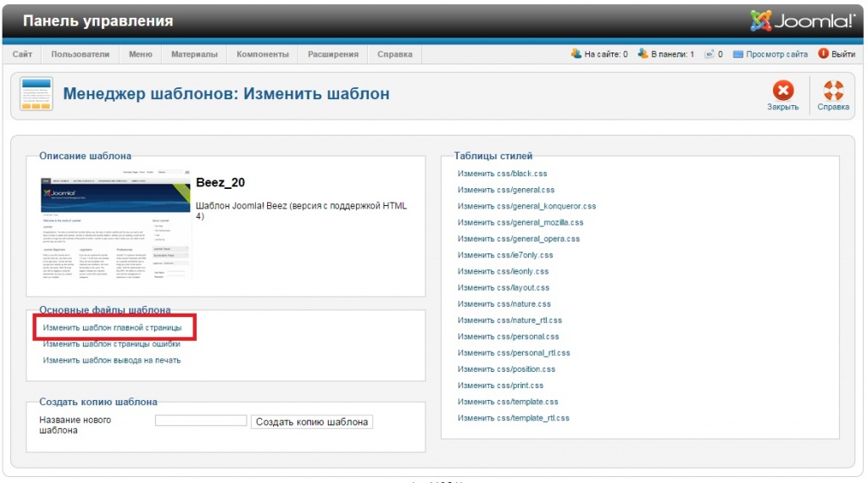868x483 pixels.
Task: Click the users on site status icon
Action: pos(576,54)
